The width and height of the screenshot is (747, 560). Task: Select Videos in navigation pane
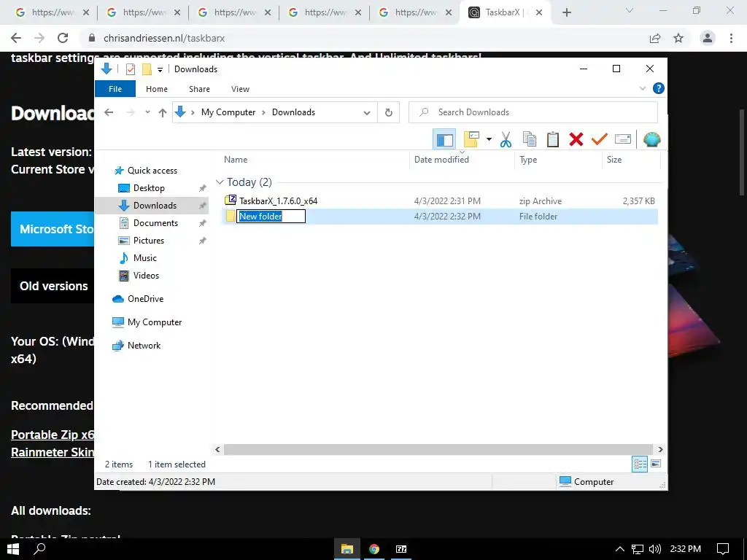[x=146, y=276]
